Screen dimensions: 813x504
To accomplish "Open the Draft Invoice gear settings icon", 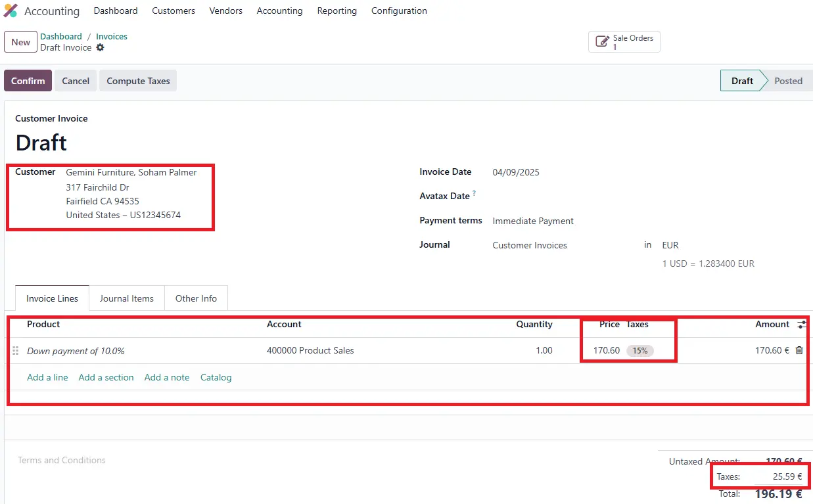I will click(100, 47).
